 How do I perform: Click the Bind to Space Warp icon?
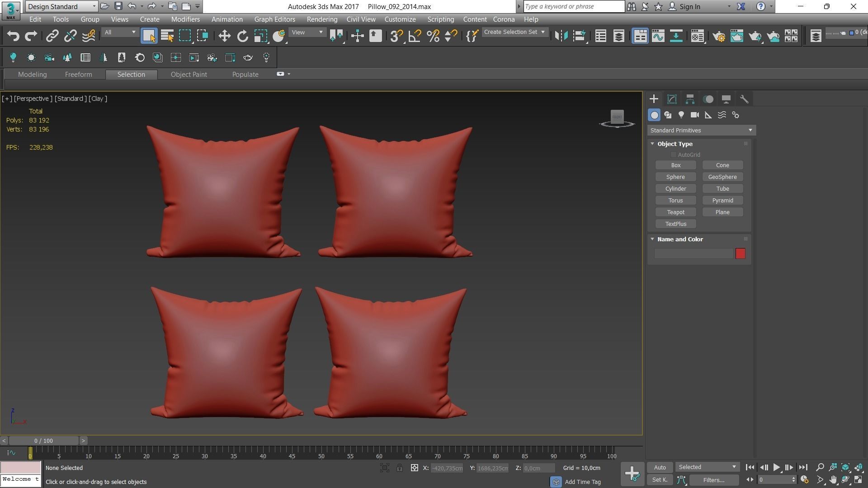click(89, 36)
